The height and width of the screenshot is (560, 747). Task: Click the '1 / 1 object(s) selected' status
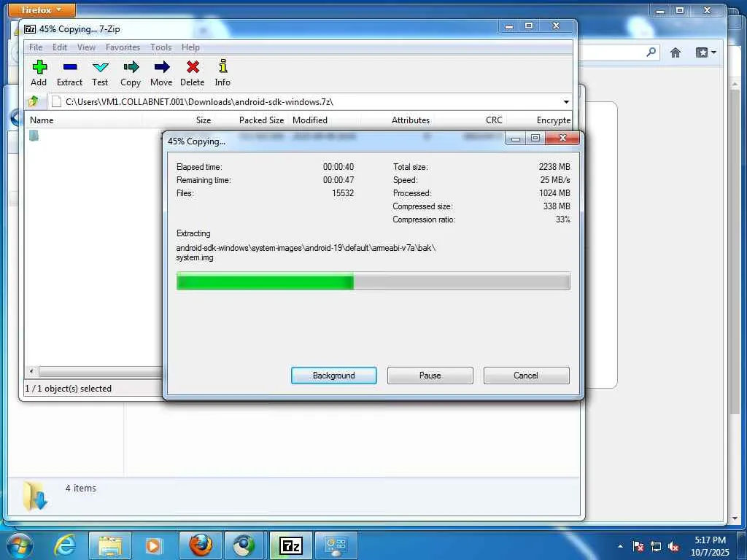[68, 389]
